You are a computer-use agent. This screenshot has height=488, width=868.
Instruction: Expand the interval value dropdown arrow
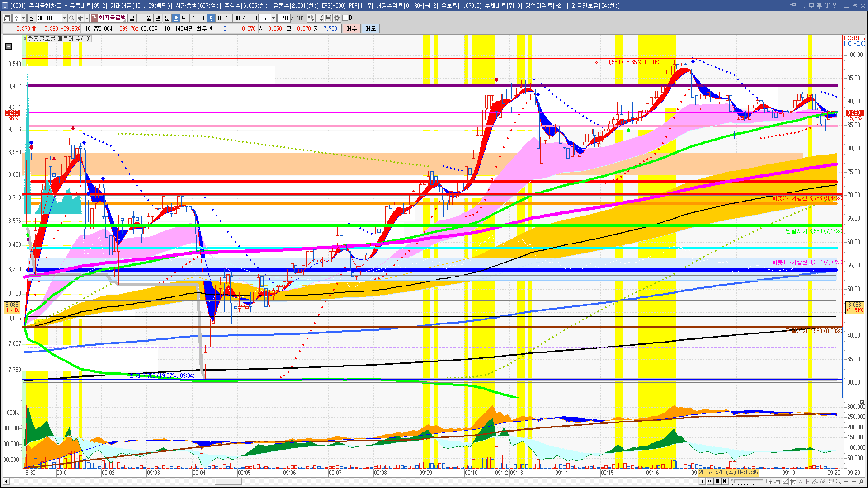coord(273,18)
